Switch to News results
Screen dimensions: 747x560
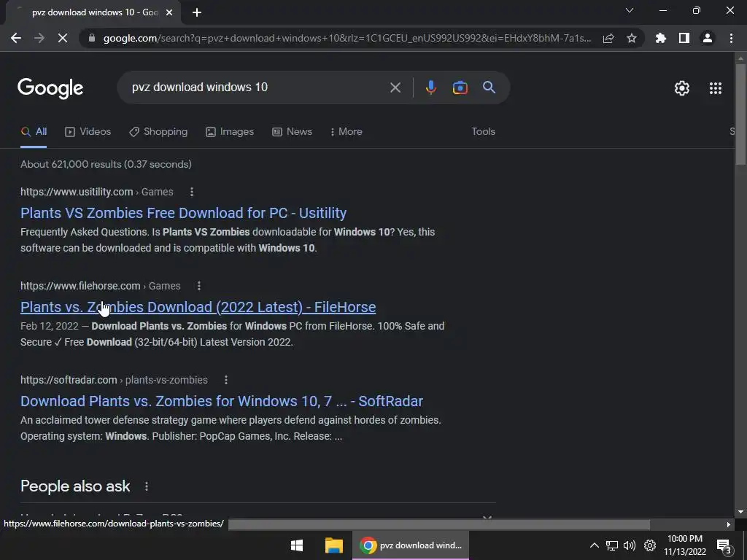pos(292,131)
